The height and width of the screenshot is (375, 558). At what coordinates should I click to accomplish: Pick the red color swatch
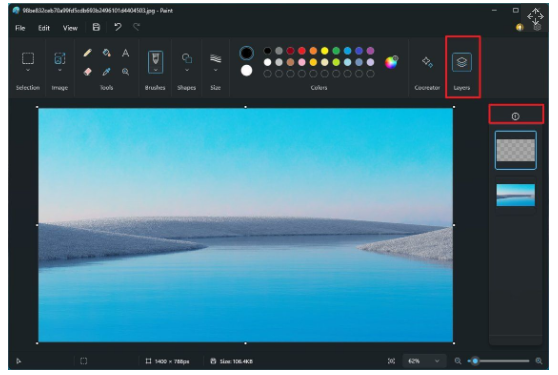pyautogui.click(x=302, y=51)
